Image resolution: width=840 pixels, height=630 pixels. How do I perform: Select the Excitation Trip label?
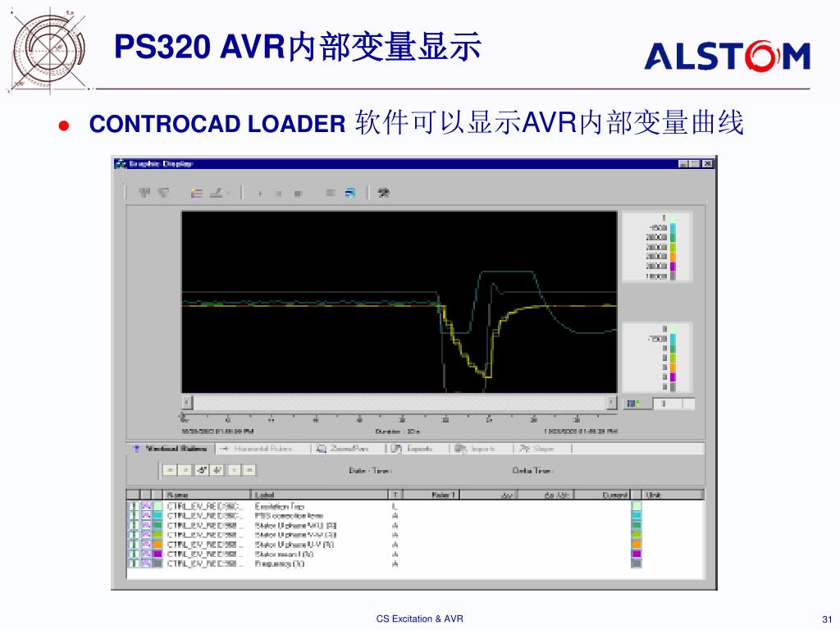[280, 506]
